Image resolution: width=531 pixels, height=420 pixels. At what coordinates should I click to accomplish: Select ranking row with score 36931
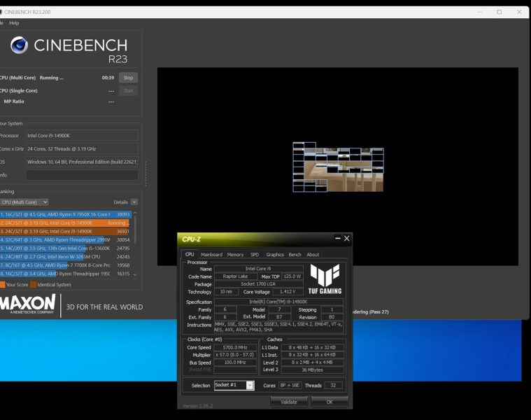(64, 231)
